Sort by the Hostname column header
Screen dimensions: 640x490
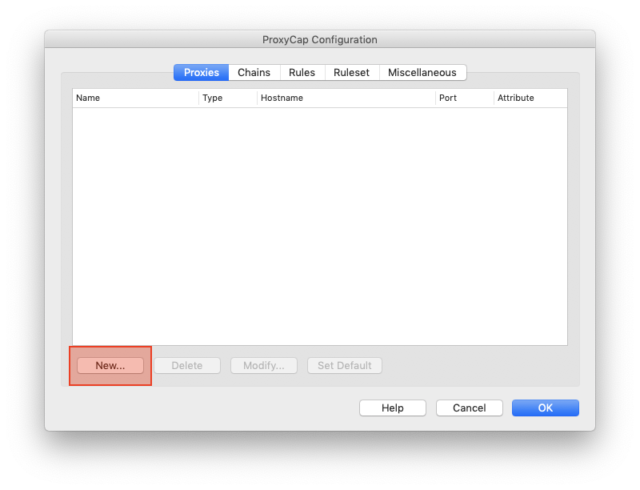(x=346, y=98)
